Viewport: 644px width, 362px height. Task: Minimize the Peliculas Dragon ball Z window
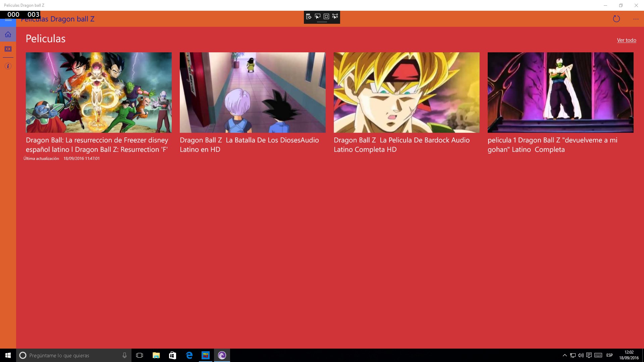[x=605, y=5]
